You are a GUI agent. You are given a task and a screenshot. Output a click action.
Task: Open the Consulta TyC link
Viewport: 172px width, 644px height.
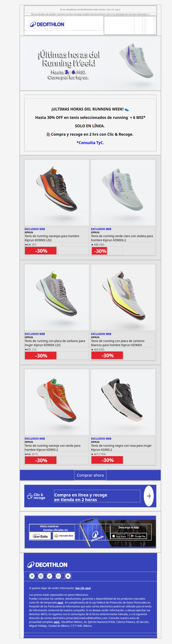90,143
